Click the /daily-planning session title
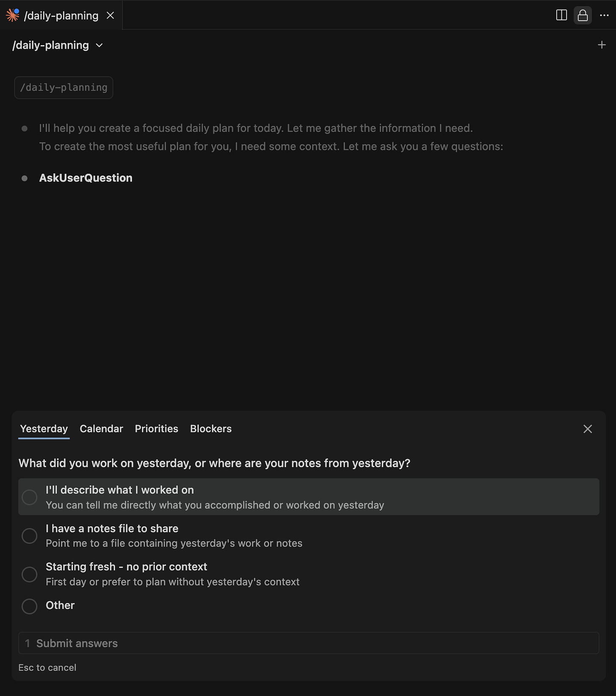Image resolution: width=616 pixels, height=696 pixels. pos(51,45)
